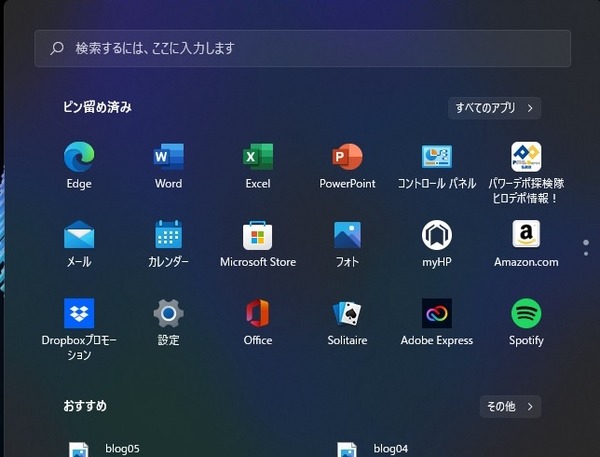Open コントロール パネル
Screen dimensions: 600x457
tap(437, 165)
